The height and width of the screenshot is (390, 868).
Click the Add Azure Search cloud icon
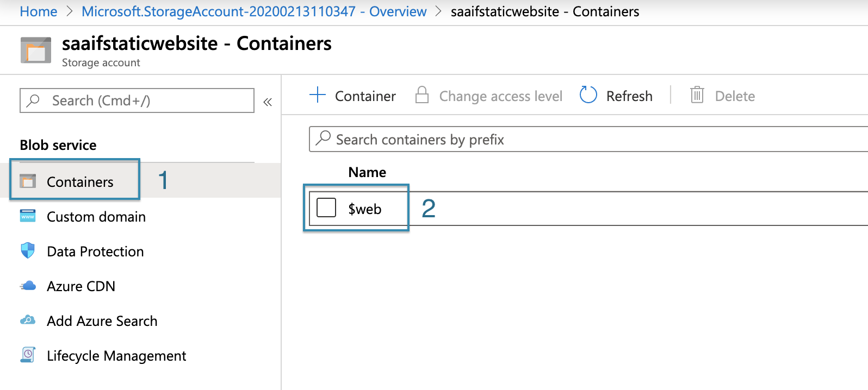point(28,320)
